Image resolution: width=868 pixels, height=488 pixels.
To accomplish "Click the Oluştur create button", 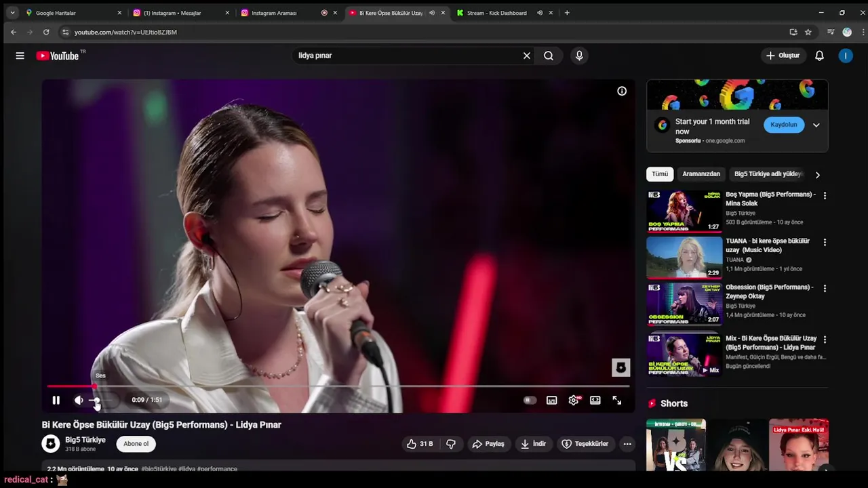I will (783, 56).
